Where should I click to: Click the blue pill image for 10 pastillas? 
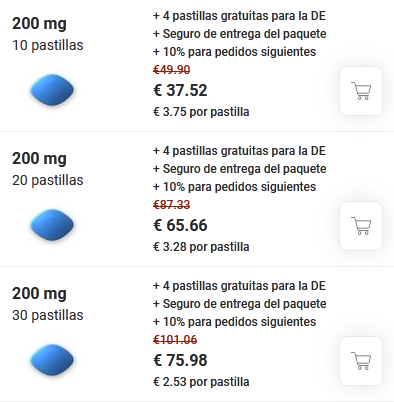click(x=52, y=90)
